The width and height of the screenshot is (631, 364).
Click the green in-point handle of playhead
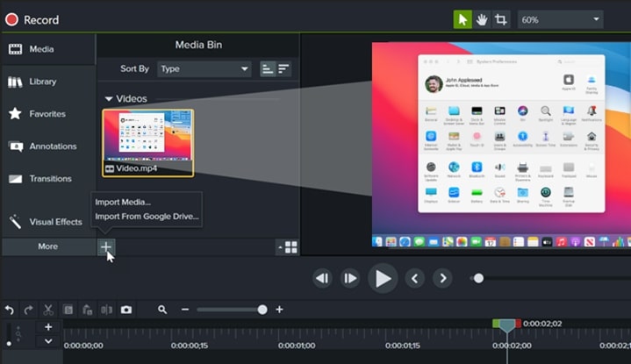(496, 324)
